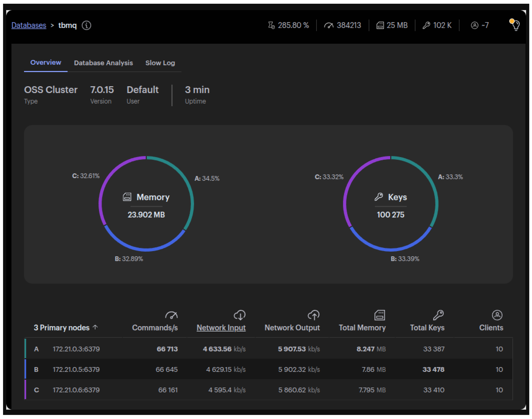Click the CPU usage percentage icon

pos(271,25)
